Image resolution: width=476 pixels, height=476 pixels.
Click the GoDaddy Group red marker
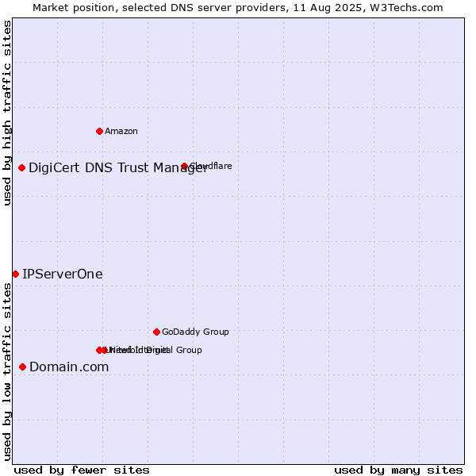pos(156,332)
